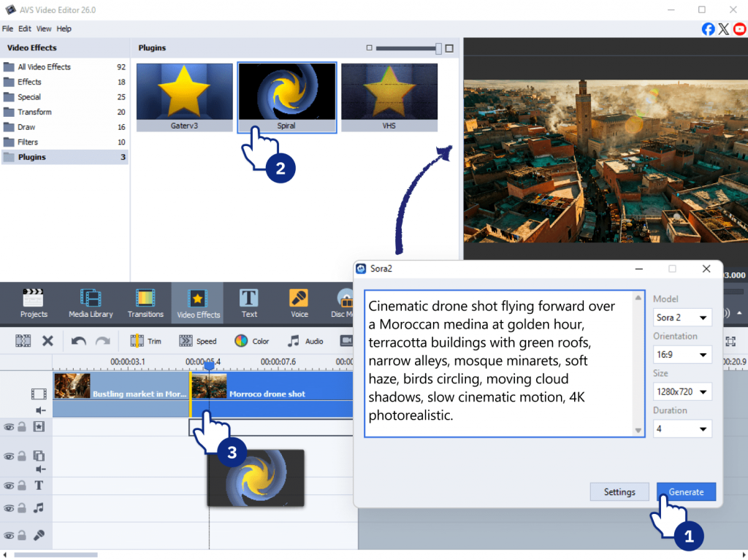Click the Settings button in Sora2
Image resolution: width=748 pixels, height=560 pixels.
[x=619, y=492]
